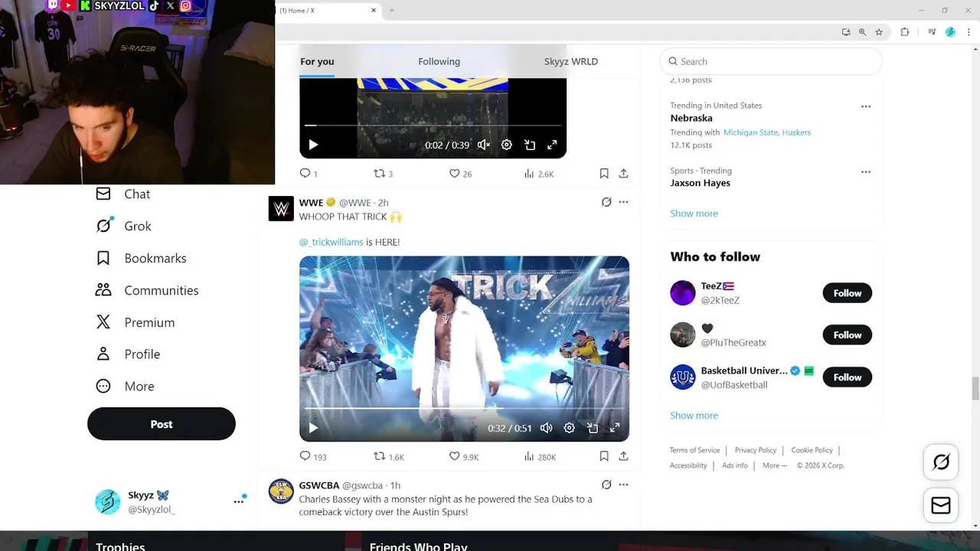Screen dimensions: 980x551
Task: Like WWE post with 9.9K likes
Action: 464,456
